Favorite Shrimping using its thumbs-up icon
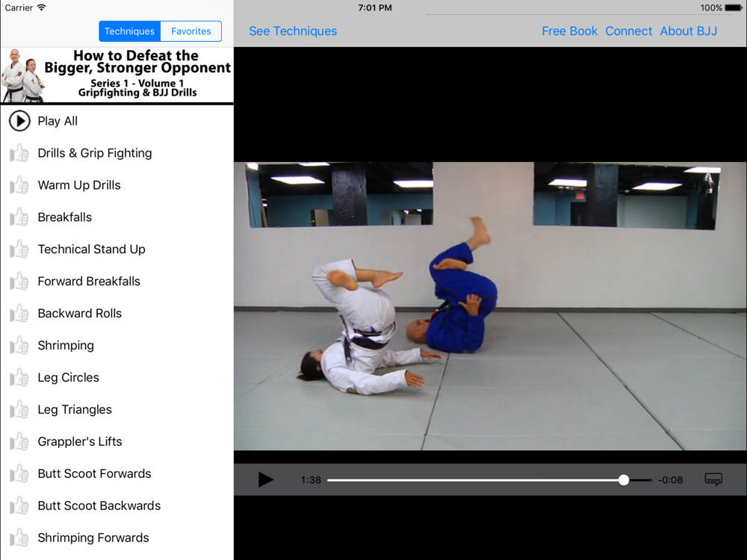The width and height of the screenshot is (747, 560). click(19, 345)
